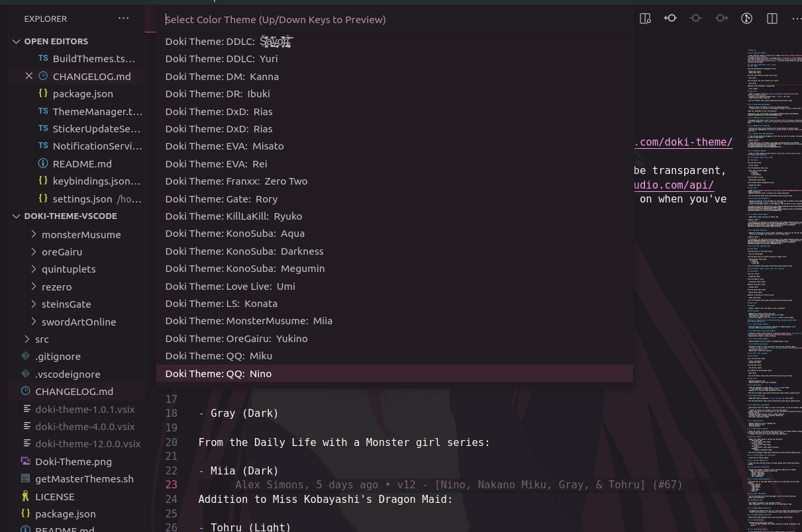The width and height of the screenshot is (802, 532).
Task: Click TS icon beside ThemeManager.ts
Action: pos(43,111)
